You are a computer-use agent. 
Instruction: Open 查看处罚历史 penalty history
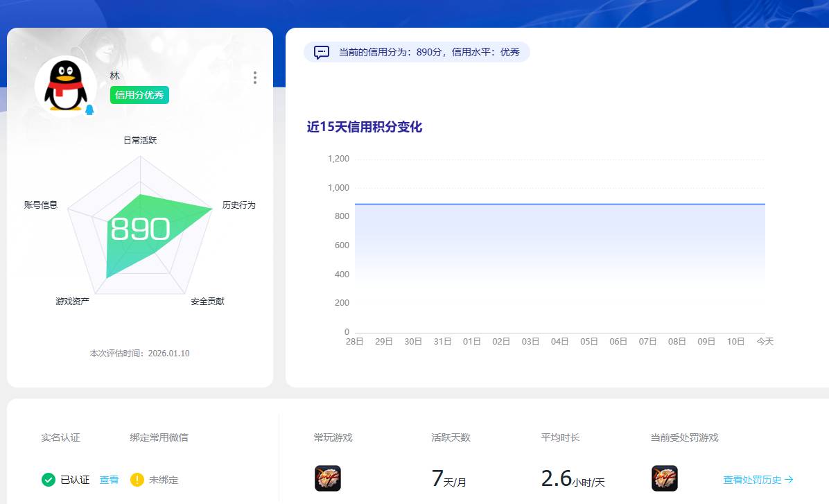[x=756, y=478]
